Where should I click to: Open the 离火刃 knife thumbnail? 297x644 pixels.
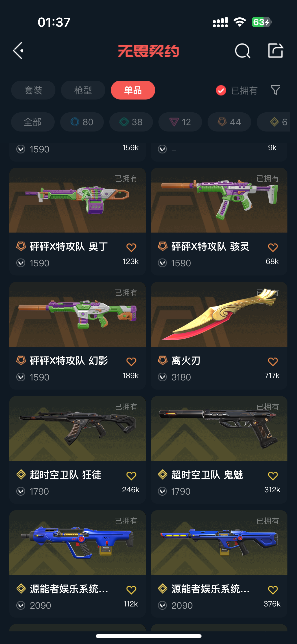(219, 314)
